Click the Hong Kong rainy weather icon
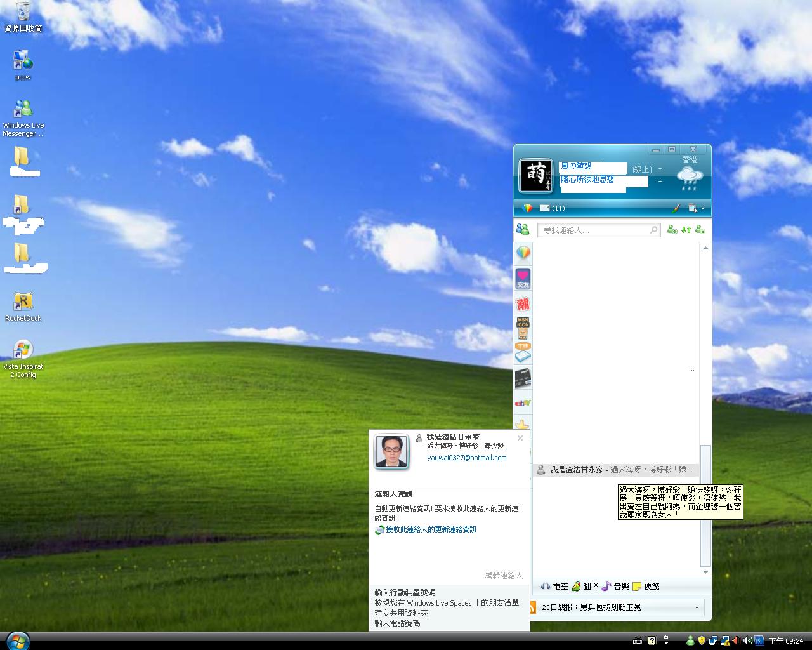This screenshot has width=812, height=650. pos(690,179)
